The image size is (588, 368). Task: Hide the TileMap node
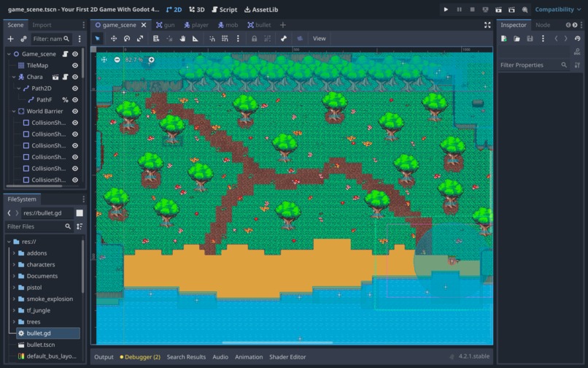(75, 65)
